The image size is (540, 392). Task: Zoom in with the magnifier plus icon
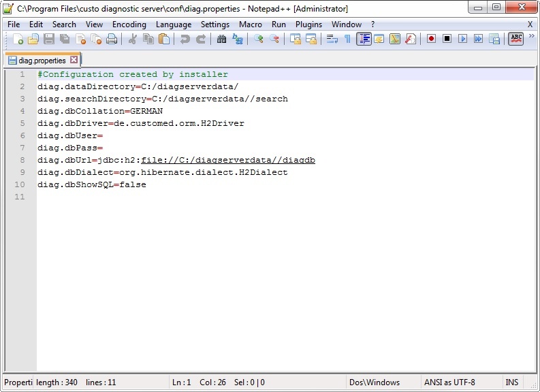(x=258, y=39)
